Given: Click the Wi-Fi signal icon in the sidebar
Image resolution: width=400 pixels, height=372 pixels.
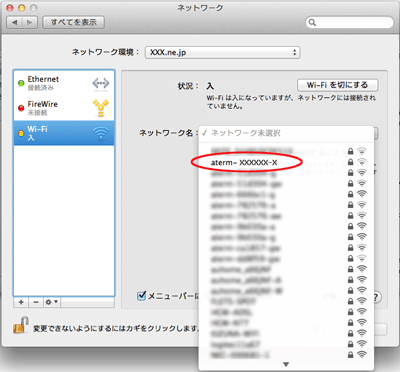Looking at the screenshot, I should (101, 133).
